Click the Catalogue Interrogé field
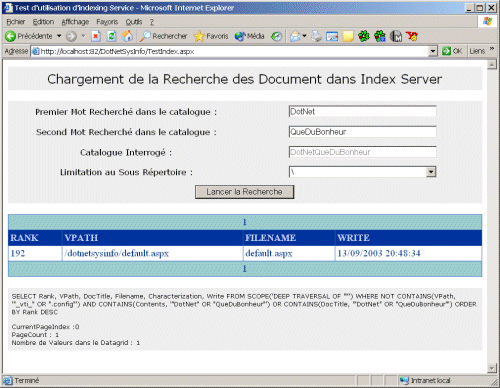 click(362, 152)
